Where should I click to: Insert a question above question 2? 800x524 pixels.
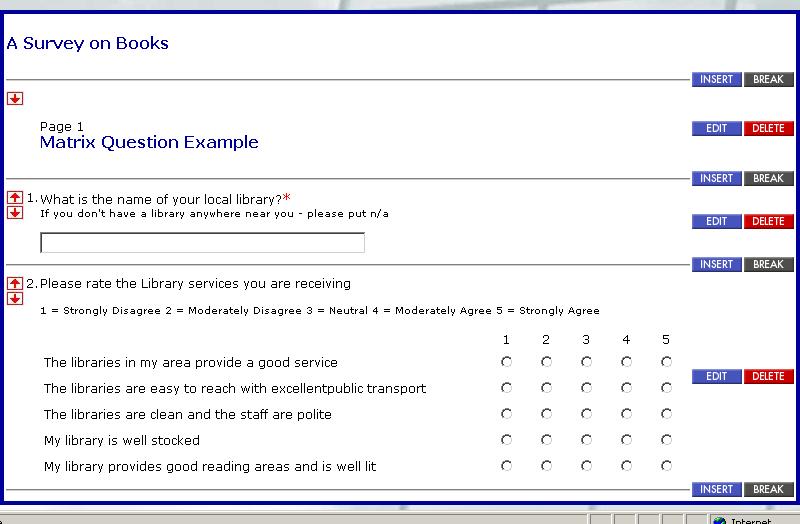coord(716,264)
